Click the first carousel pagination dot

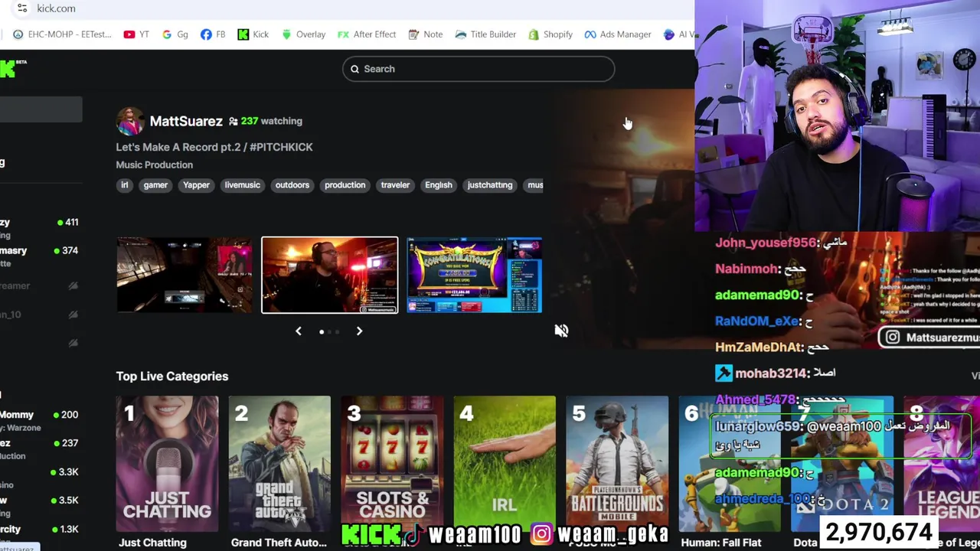click(x=322, y=332)
